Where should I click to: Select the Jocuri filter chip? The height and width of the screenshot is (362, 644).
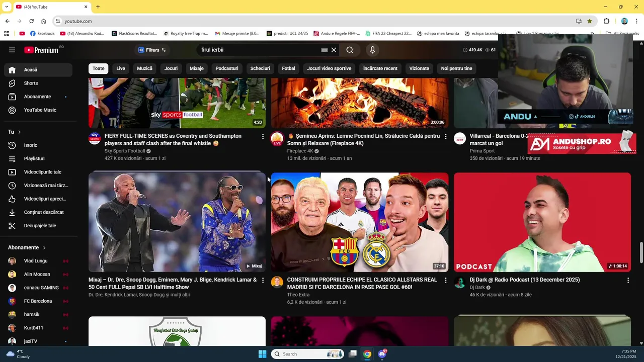(x=171, y=68)
